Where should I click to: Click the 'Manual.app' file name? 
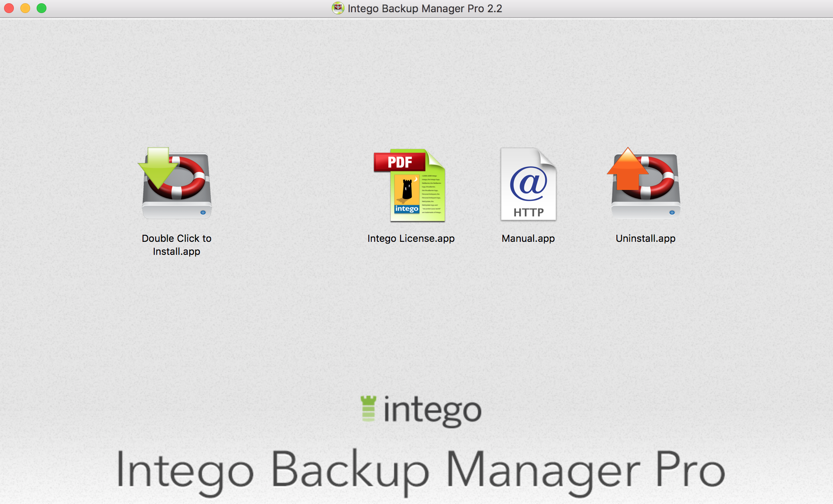pyautogui.click(x=528, y=238)
